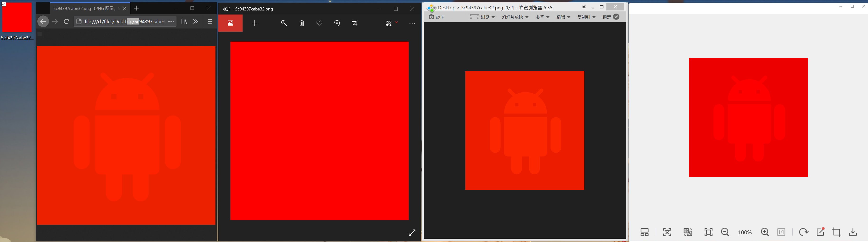Click the Android image in Firefox

click(x=126, y=135)
